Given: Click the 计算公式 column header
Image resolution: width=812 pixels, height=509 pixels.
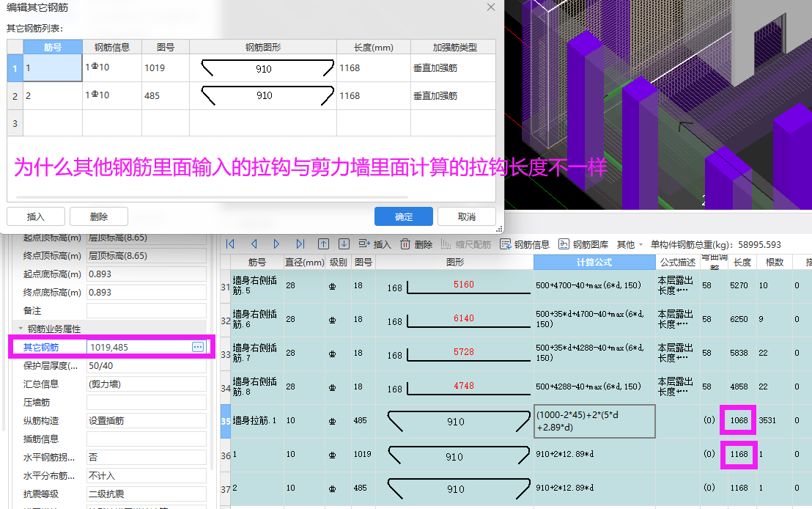Looking at the screenshot, I should [594, 263].
